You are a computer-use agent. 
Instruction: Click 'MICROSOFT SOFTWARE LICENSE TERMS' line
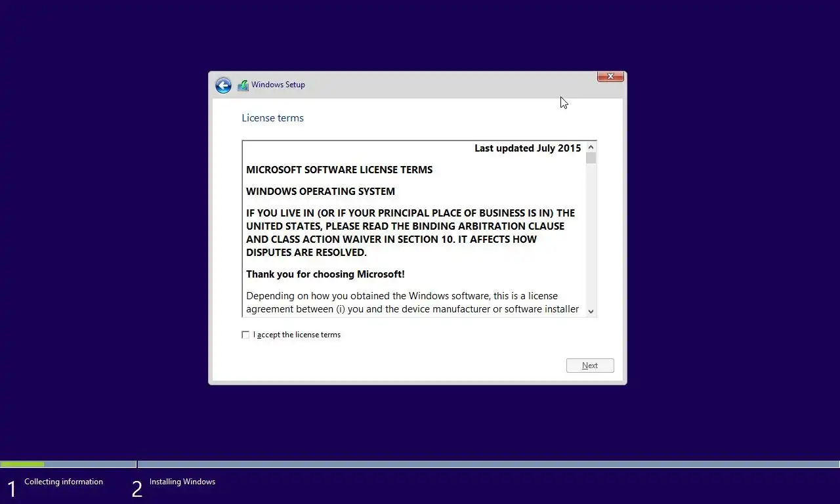(x=339, y=170)
